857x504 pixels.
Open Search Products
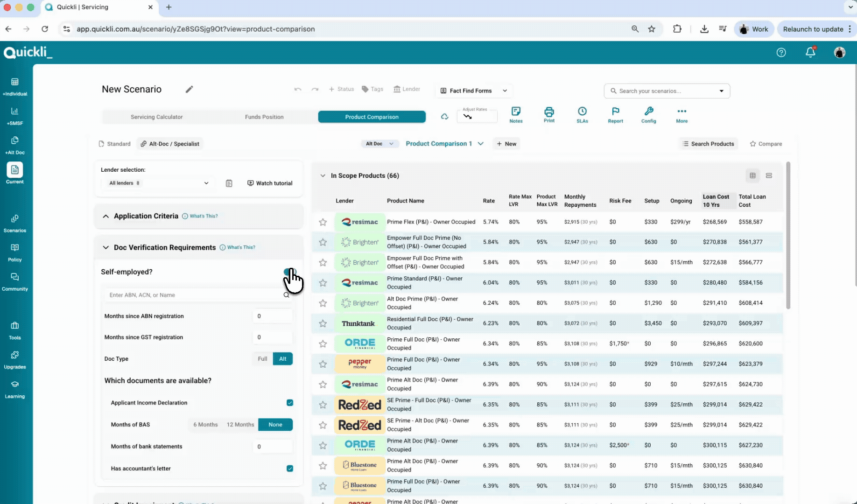point(708,144)
